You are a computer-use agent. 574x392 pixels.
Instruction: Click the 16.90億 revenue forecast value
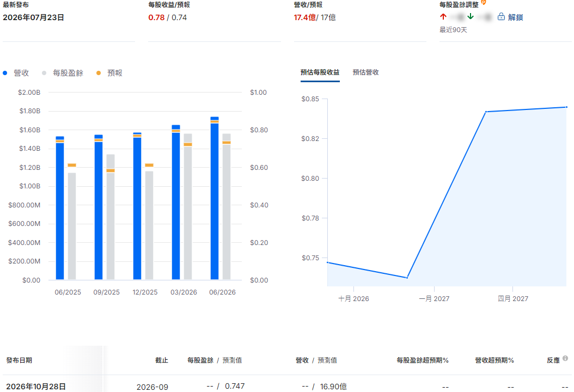coord(333,387)
